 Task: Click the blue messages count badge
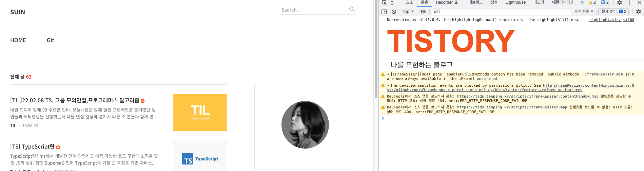(x=605, y=2)
